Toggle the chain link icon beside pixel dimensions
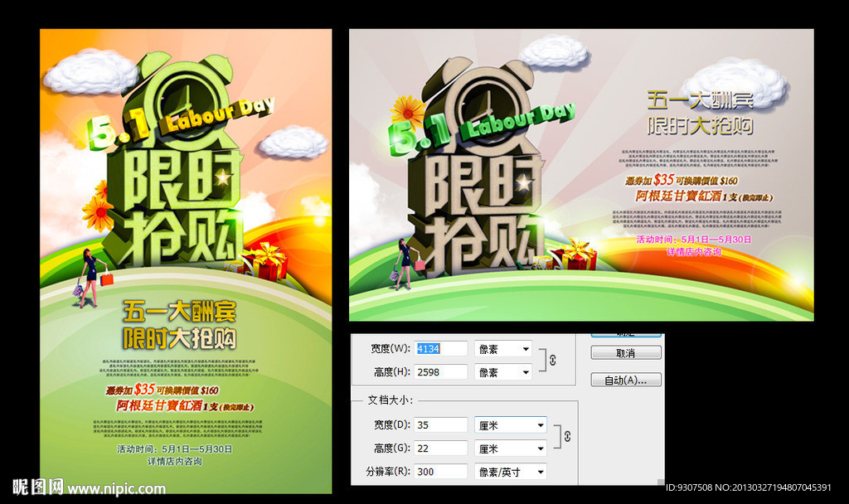 point(553,360)
